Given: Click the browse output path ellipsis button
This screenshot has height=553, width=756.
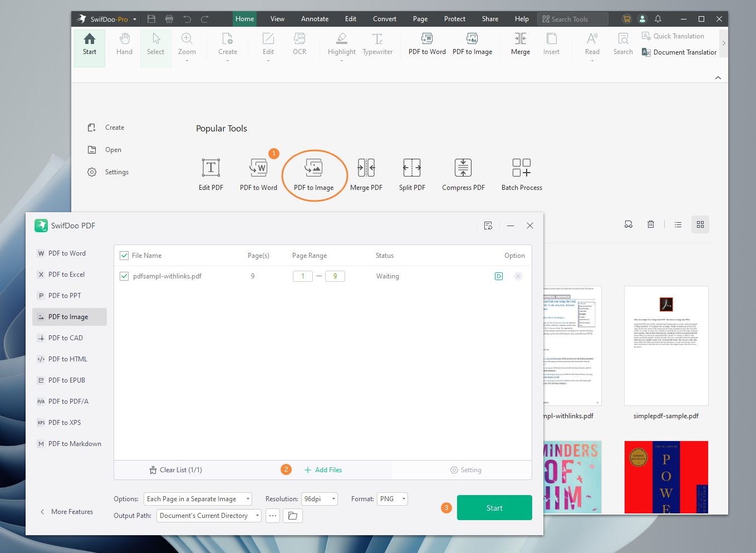Looking at the screenshot, I should click(273, 516).
